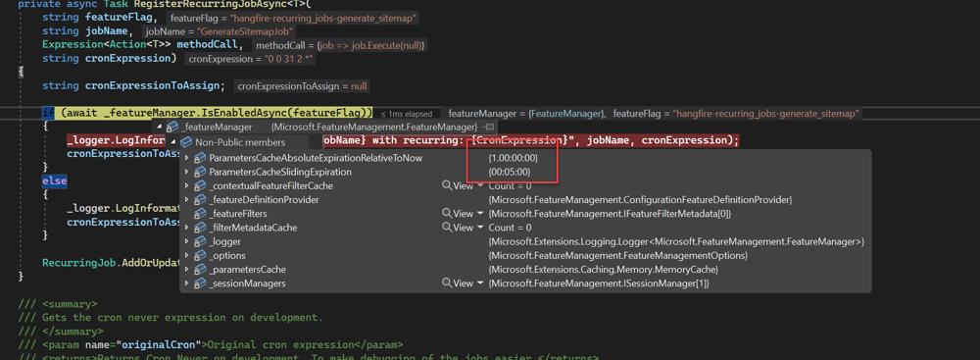980x360 pixels.
Task: Select the ConfigurationFeatureDefinitionProvider value
Action: 641,200
